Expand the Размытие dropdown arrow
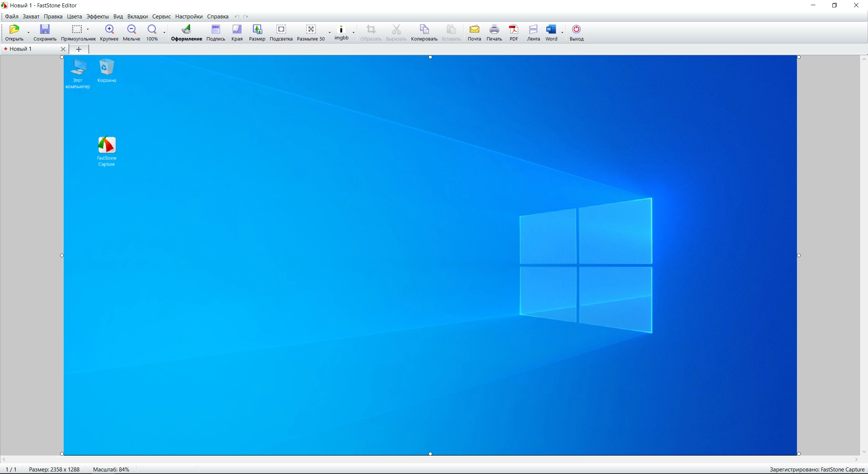This screenshot has width=868, height=474. pos(329,32)
